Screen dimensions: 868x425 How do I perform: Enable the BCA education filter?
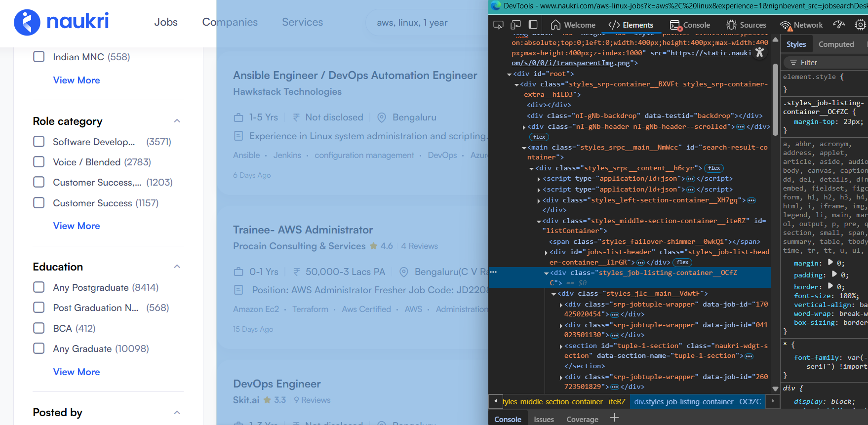coord(39,328)
